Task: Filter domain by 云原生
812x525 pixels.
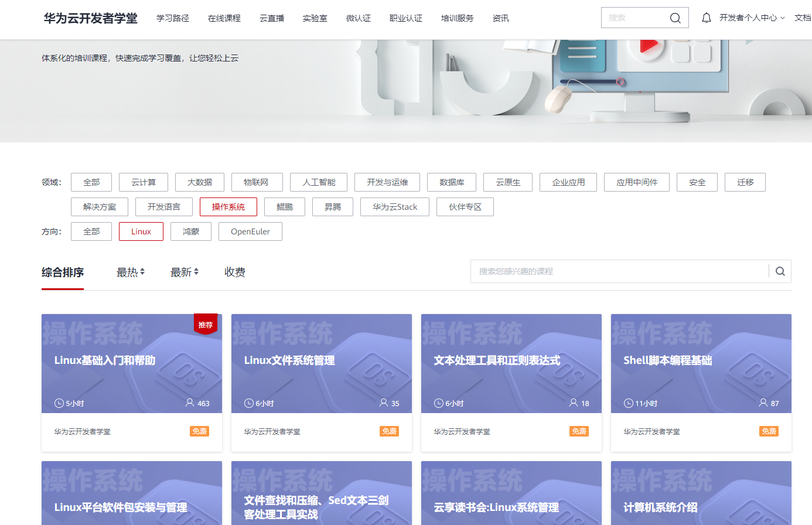Action: [508, 182]
